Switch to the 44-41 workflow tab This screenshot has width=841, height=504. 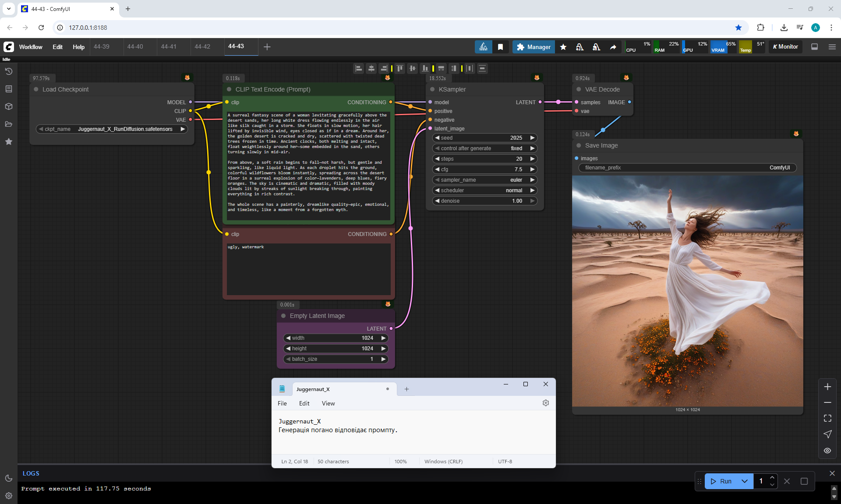(x=169, y=46)
